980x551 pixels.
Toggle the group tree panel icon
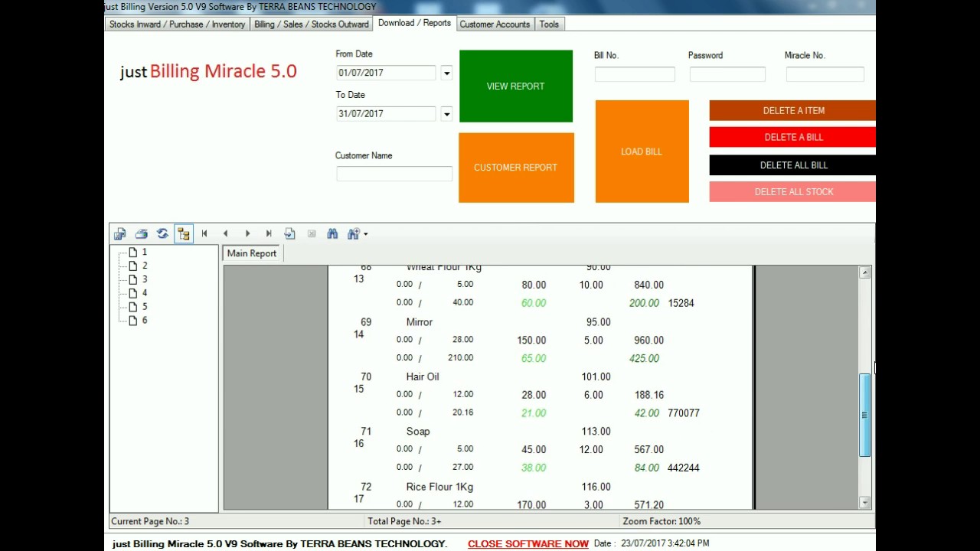(184, 234)
